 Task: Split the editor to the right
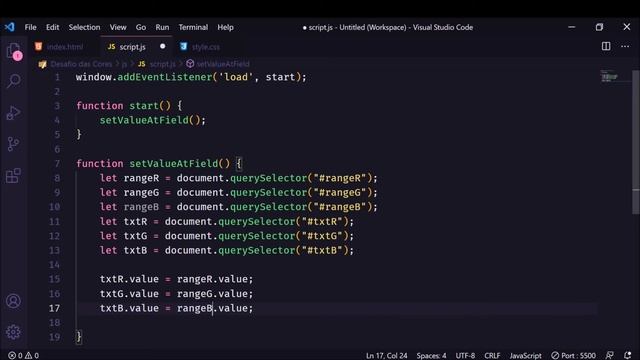[606, 46]
